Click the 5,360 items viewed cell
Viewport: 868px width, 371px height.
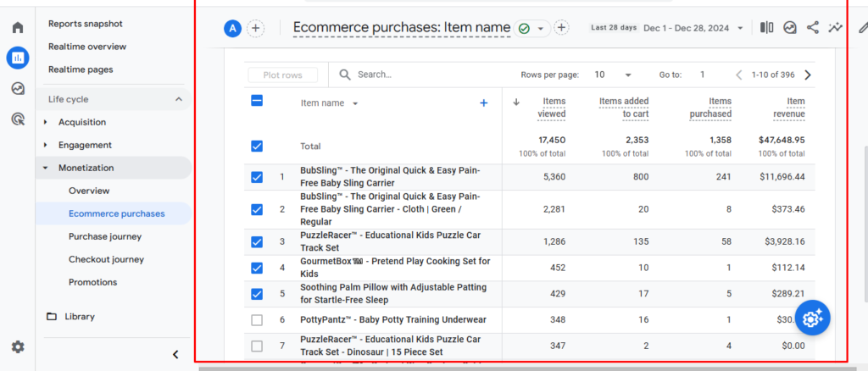554,177
